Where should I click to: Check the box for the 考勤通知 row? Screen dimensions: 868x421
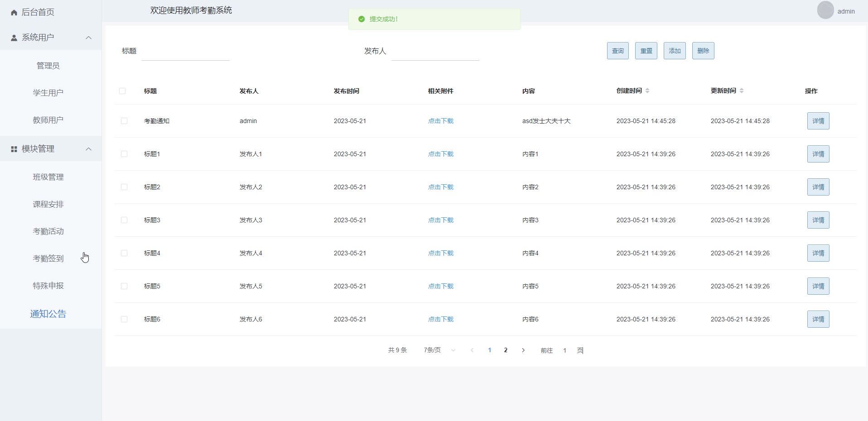coord(124,121)
